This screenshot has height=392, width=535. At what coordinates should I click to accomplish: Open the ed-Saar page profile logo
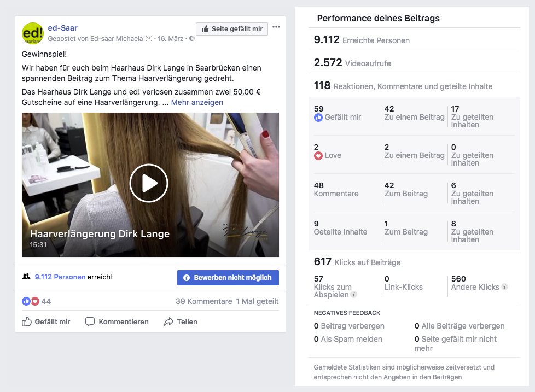pos(33,33)
